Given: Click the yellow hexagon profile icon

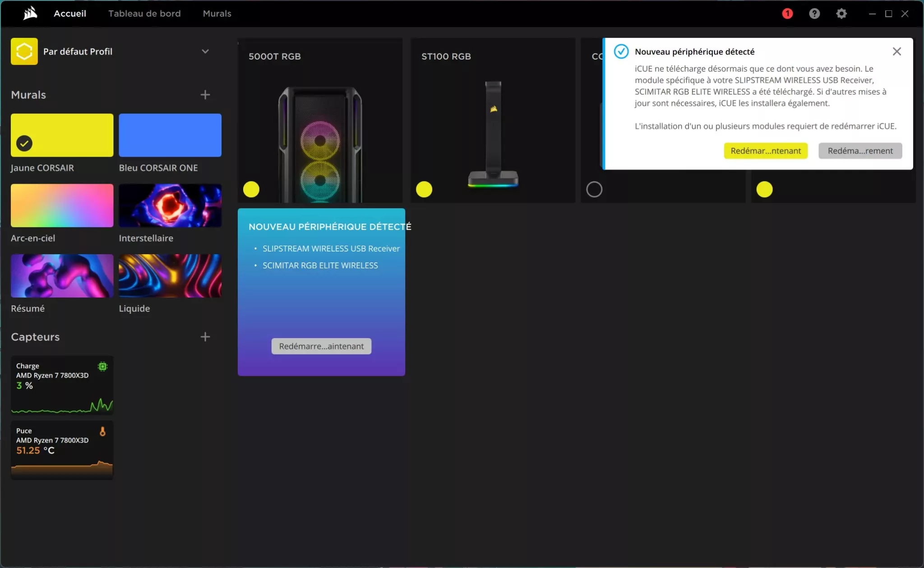Looking at the screenshot, I should click(x=24, y=51).
